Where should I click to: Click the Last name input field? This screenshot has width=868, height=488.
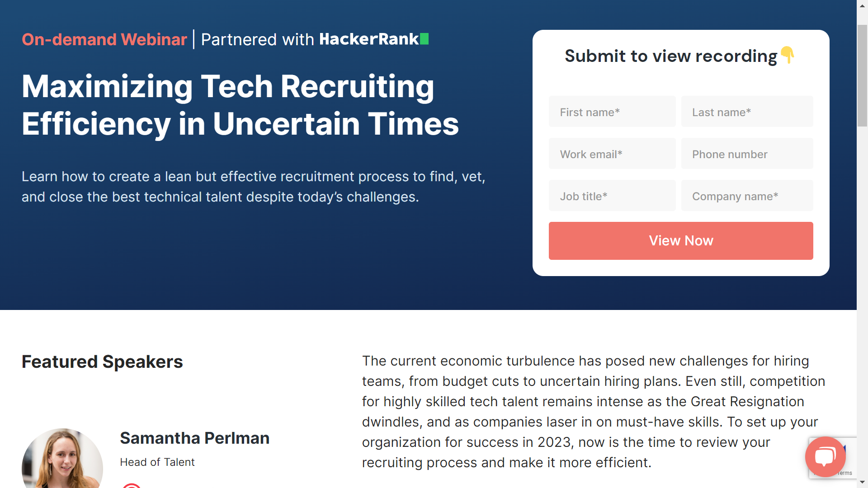click(747, 112)
